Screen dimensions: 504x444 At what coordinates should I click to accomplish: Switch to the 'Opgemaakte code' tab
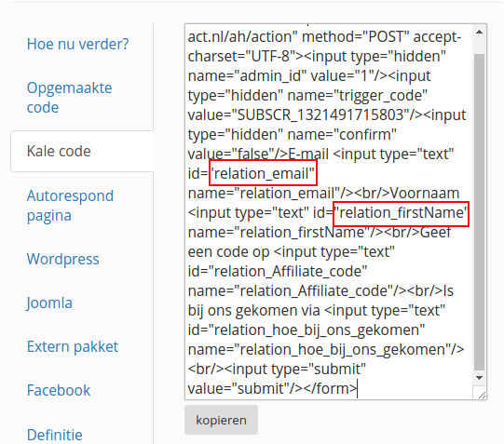pos(70,98)
